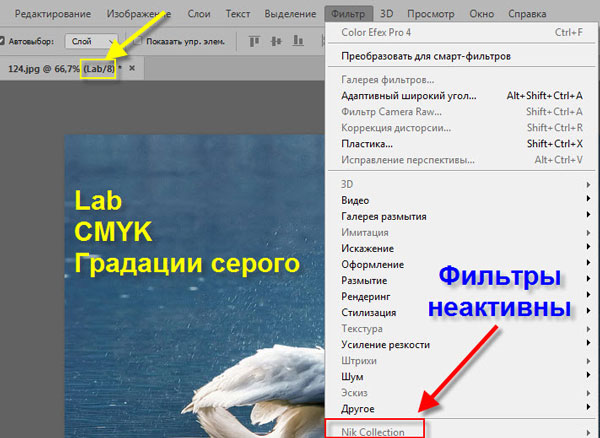Screen dimensions: 600x438
Task: Expand the Другое submenu
Action: tap(462, 409)
